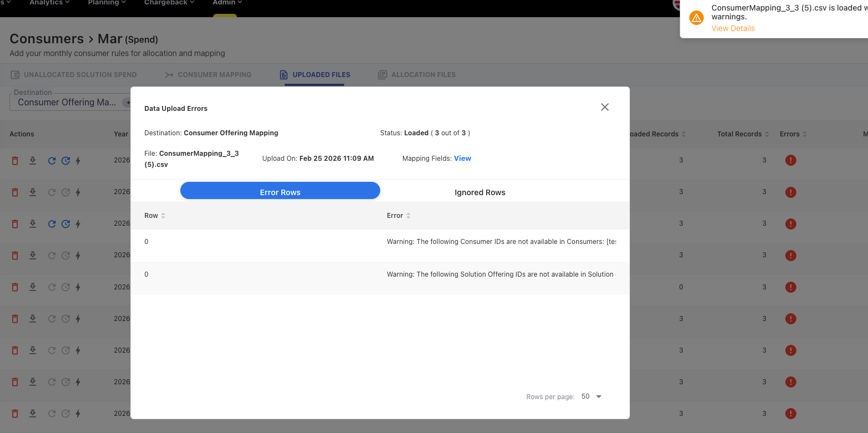
Task: Click View Details in notification
Action: pyautogui.click(x=733, y=28)
